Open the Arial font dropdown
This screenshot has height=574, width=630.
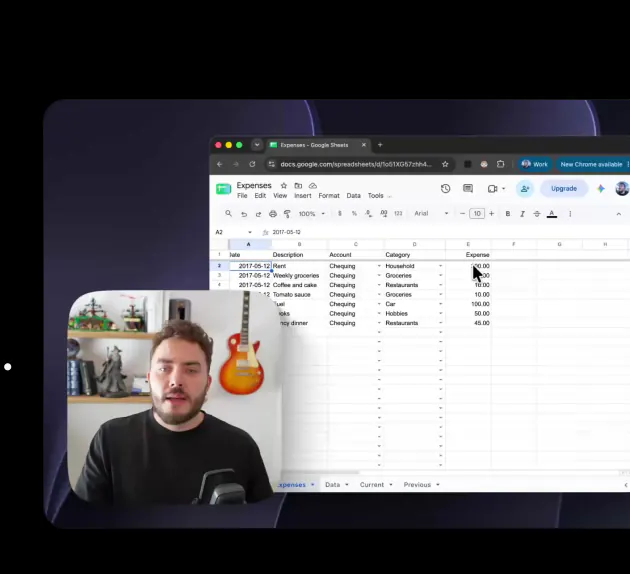click(431, 214)
